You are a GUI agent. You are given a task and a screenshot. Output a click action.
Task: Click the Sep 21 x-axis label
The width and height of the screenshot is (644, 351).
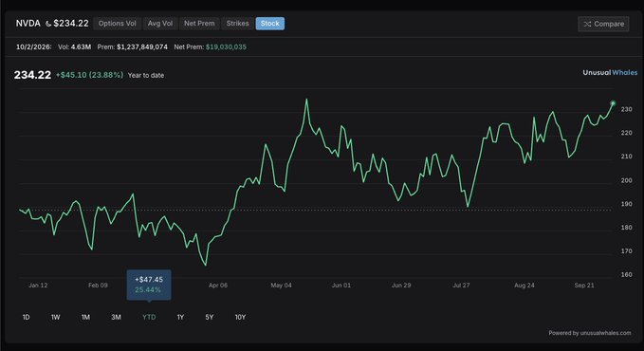tap(584, 286)
